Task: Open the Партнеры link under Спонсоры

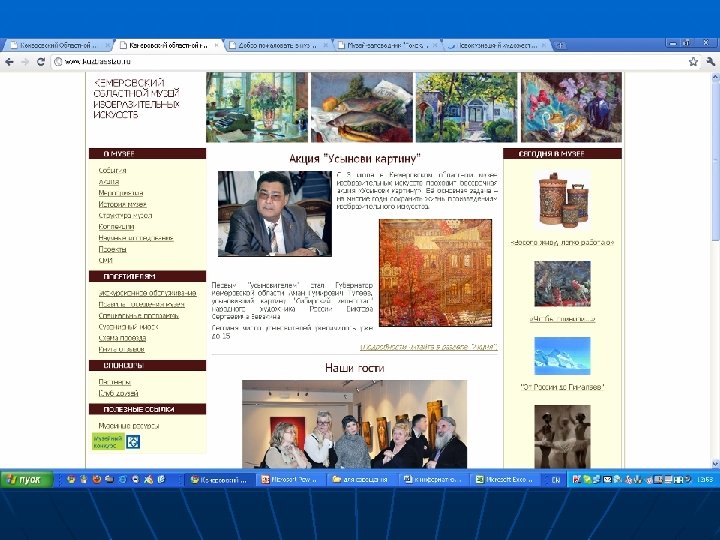Action: pyautogui.click(x=114, y=382)
